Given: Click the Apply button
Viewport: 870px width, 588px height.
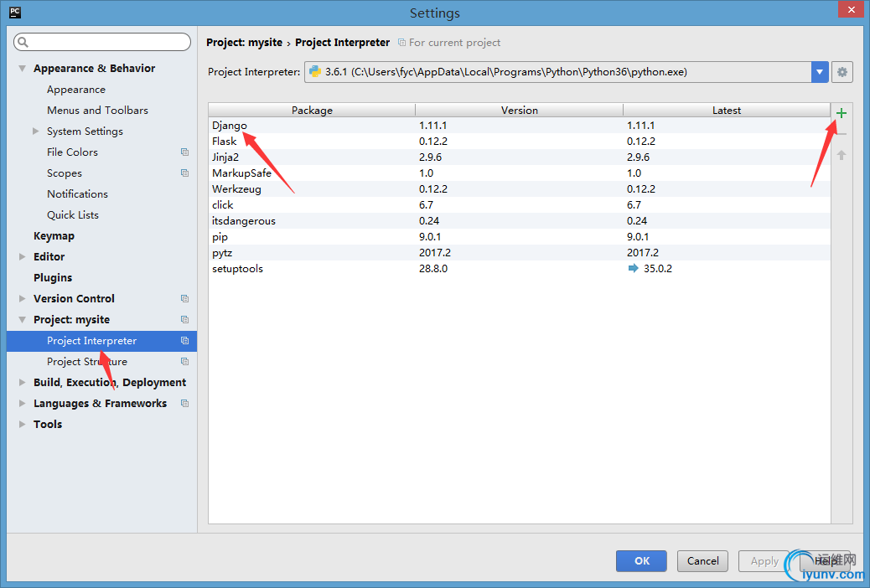Looking at the screenshot, I should click(764, 561).
